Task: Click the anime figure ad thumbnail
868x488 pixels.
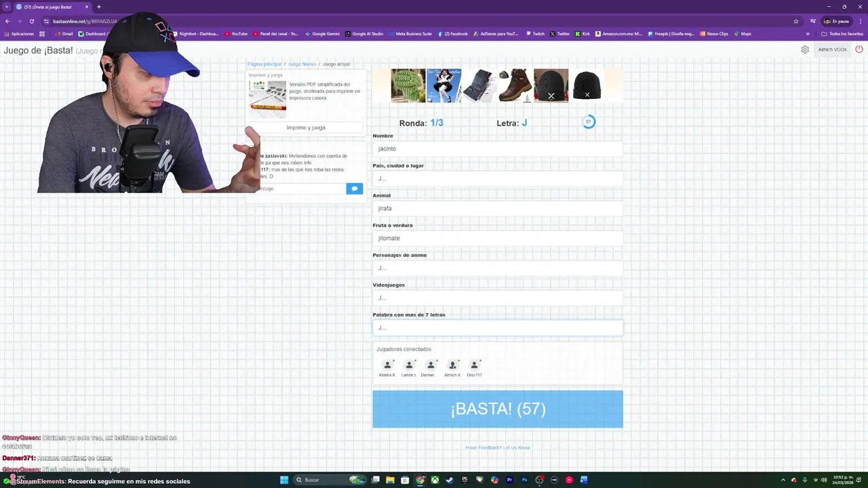Action: 444,85
